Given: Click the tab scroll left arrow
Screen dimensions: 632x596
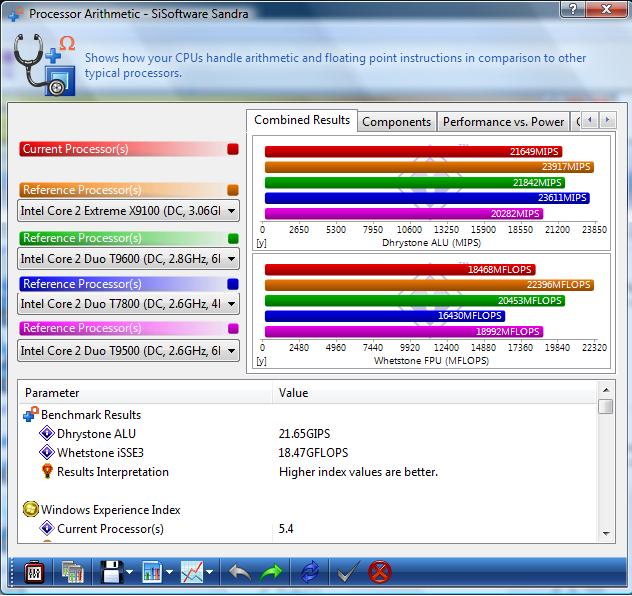Looking at the screenshot, I should coord(590,120).
